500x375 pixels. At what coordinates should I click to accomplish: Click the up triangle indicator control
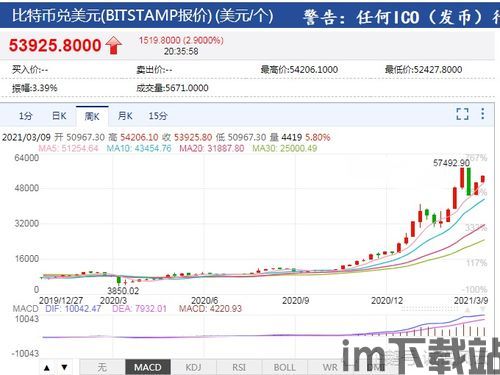[47, 368]
